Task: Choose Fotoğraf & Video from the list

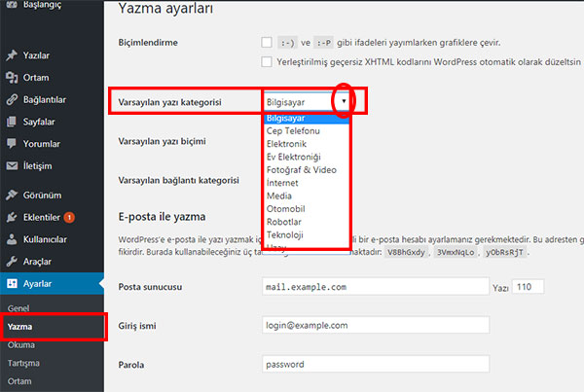Action: click(307, 170)
